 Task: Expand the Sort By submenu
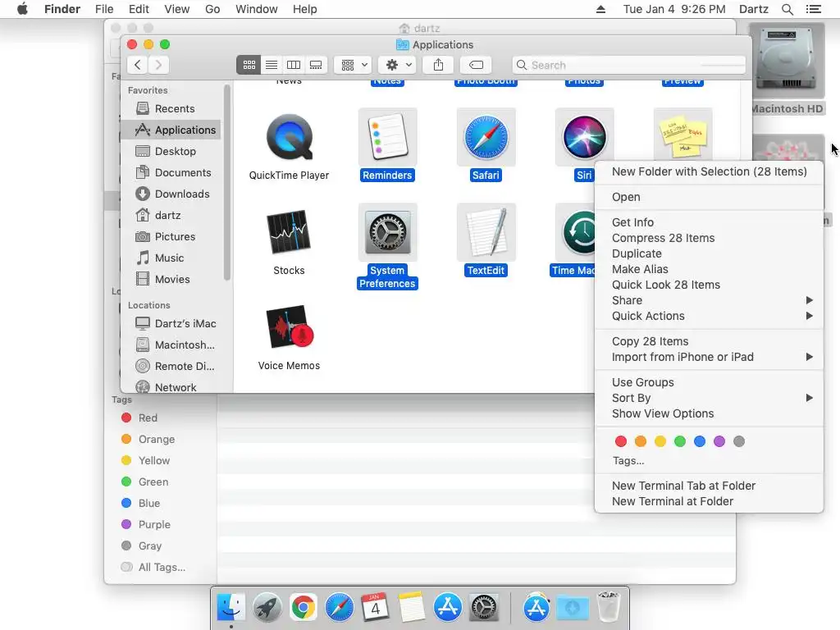coord(710,398)
